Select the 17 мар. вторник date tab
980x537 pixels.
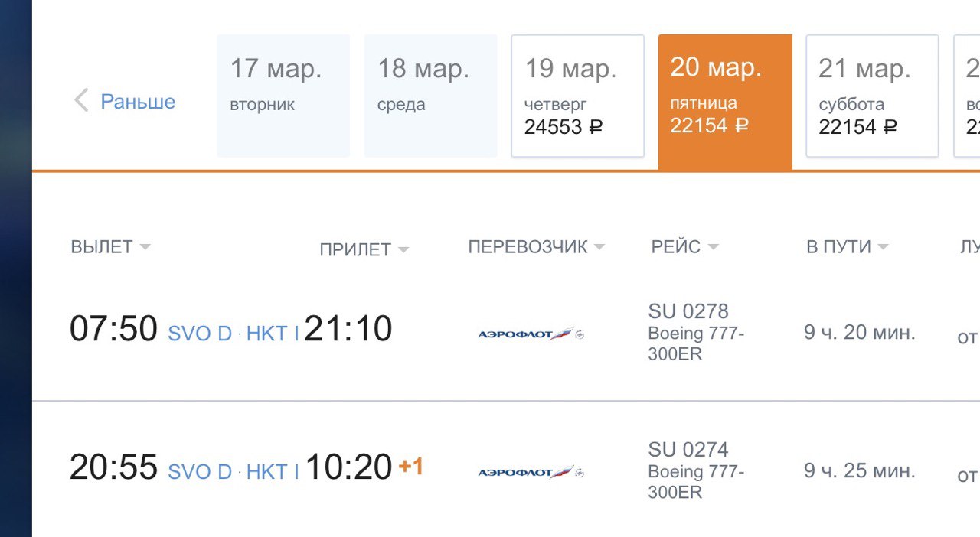point(283,96)
